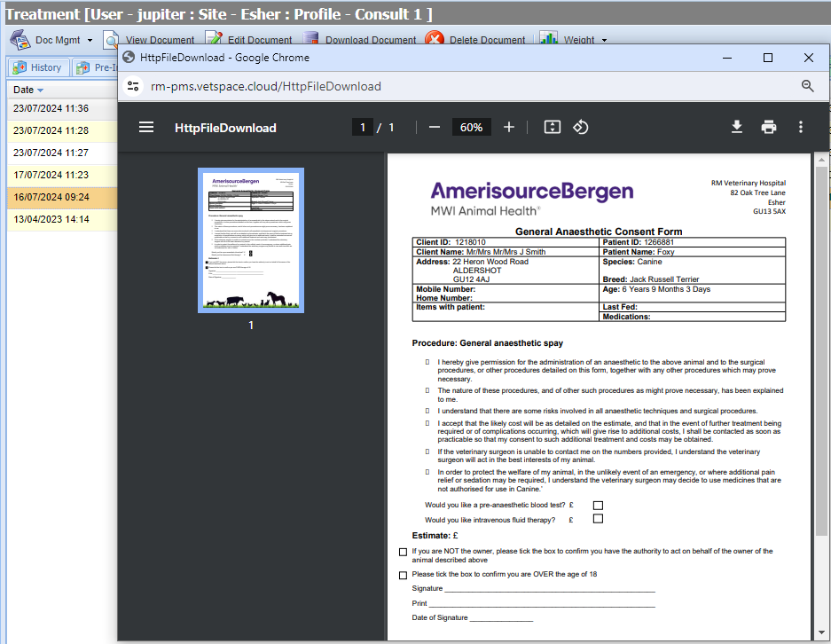The width and height of the screenshot is (831, 644).
Task: Select the 16/07/2024 09:24 record
Action: coord(62,197)
